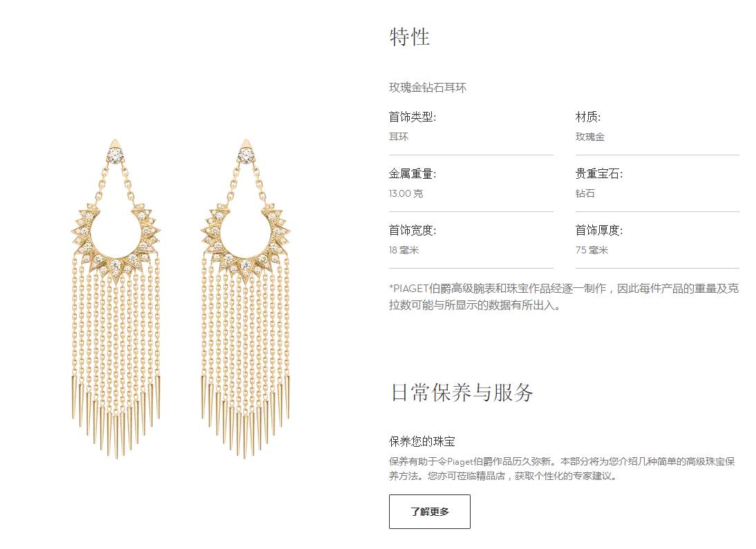This screenshot has height=549, width=756.
Task: Click the 玫瑰金 material value
Action: 589,137
